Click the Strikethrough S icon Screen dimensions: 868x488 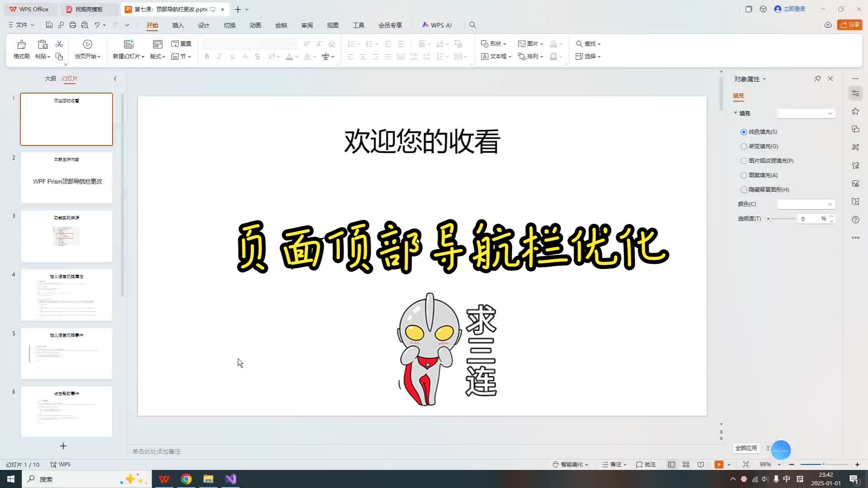pos(257,56)
